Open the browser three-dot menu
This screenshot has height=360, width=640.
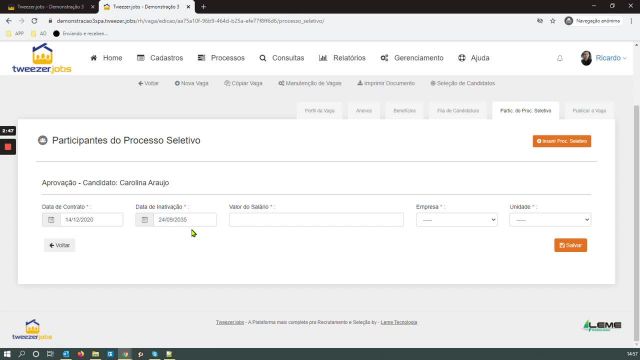(631, 21)
